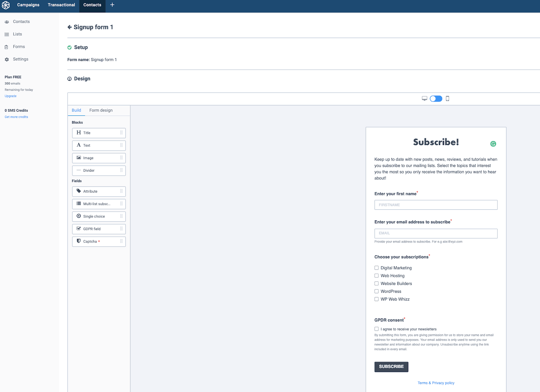Open Lists from the sidebar icon
This screenshot has width=540, height=392.
7,34
